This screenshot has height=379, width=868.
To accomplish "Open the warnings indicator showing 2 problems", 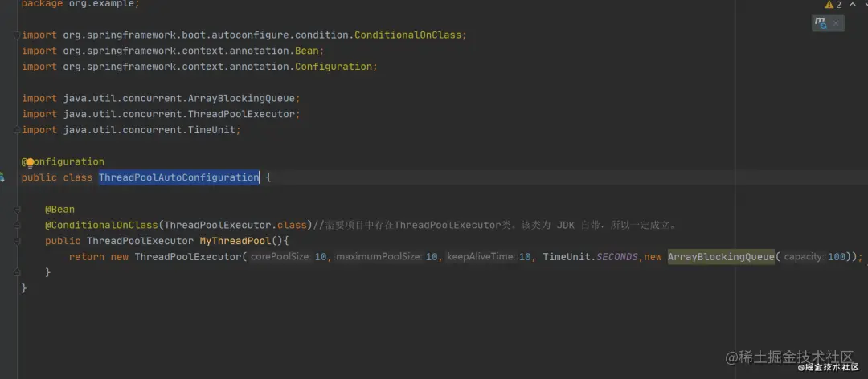I will [x=833, y=5].
